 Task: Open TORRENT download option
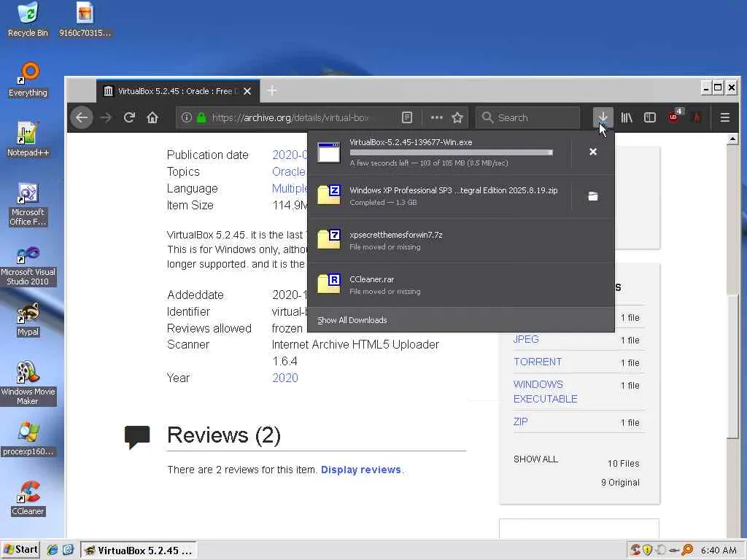tap(538, 362)
